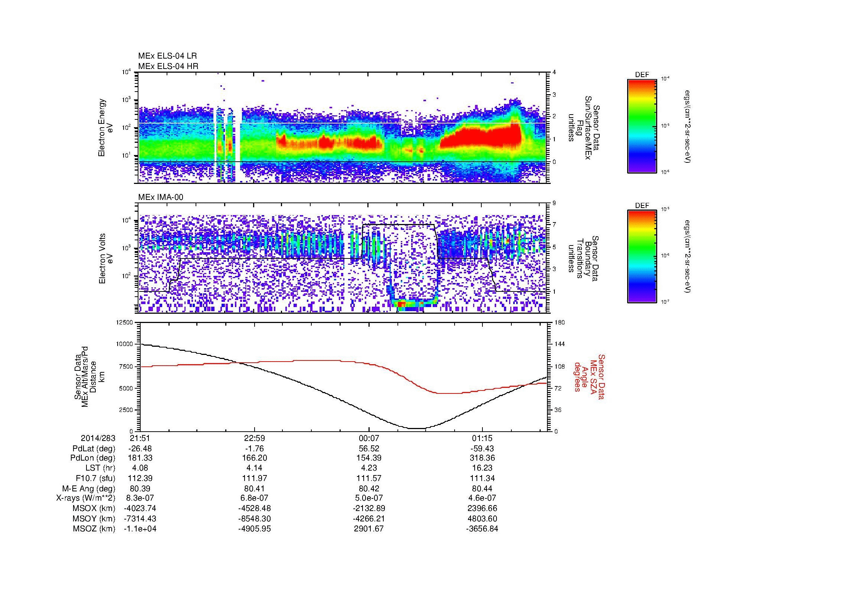Screen dimensions: 868x613
Task: Click the PdLat value 56.52
Action: 369,449
